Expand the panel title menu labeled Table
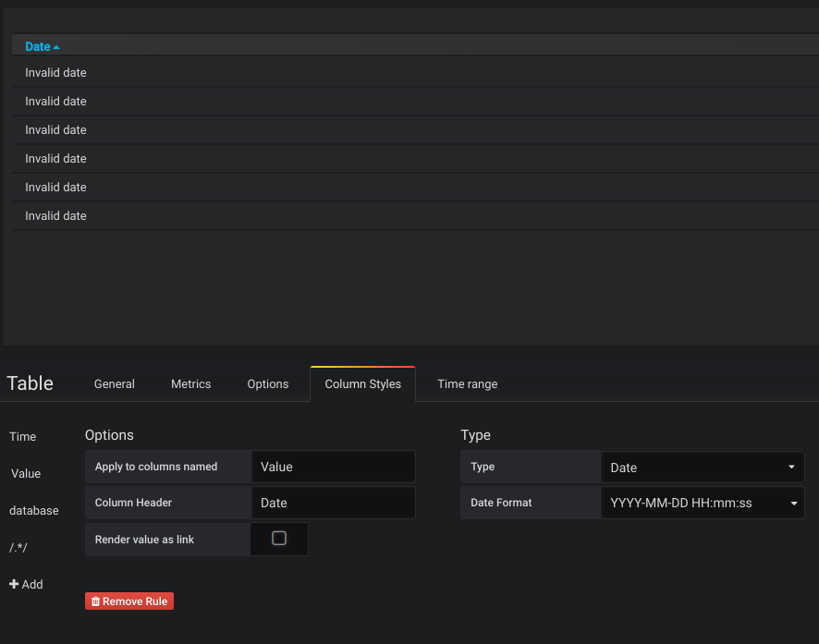This screenshot has width=819, height=644. click(x=30, y=383)
